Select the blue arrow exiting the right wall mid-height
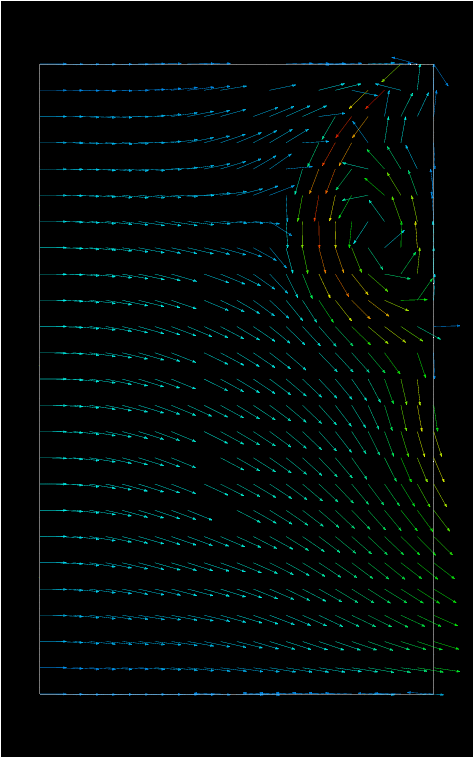The width and height of the screenshot is (473, 757). point(447,326)
